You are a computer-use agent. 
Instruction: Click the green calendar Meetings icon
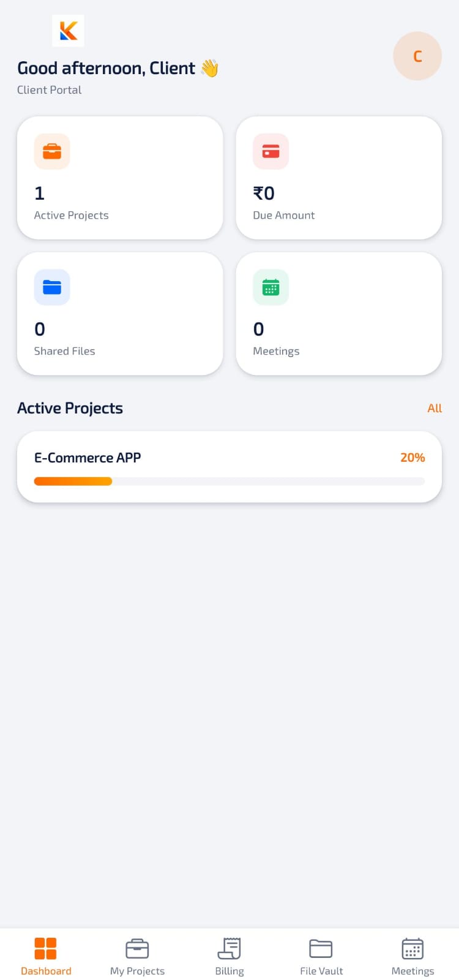coord(271,287)
